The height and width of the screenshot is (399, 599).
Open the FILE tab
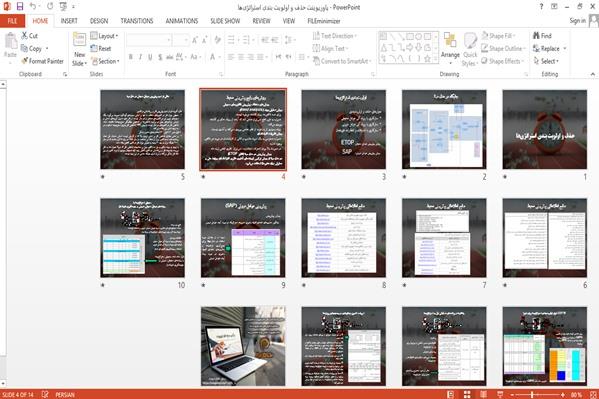[13, 21]
